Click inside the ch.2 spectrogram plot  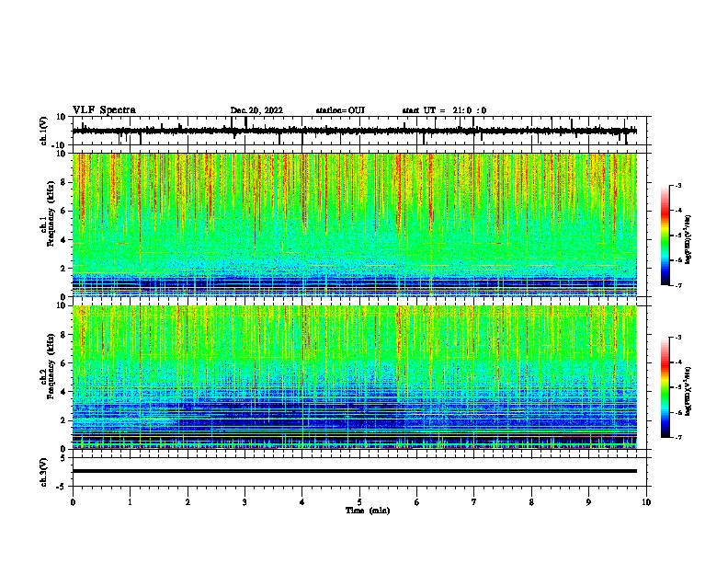[354, 377]
